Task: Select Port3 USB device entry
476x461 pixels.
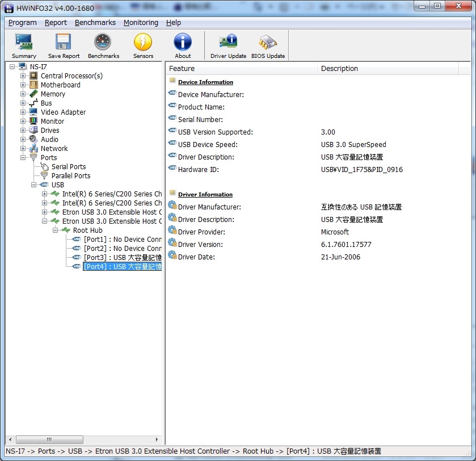Action: point(122,257)
